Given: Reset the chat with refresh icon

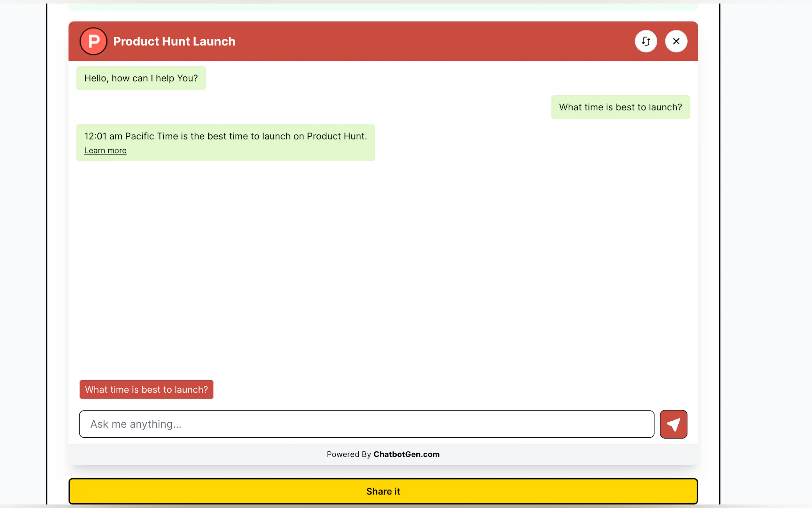Looking at the screenshot, I should coord(645,41).
